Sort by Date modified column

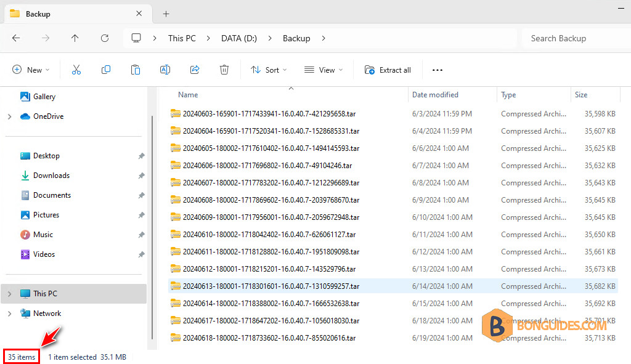pos(435,95)
